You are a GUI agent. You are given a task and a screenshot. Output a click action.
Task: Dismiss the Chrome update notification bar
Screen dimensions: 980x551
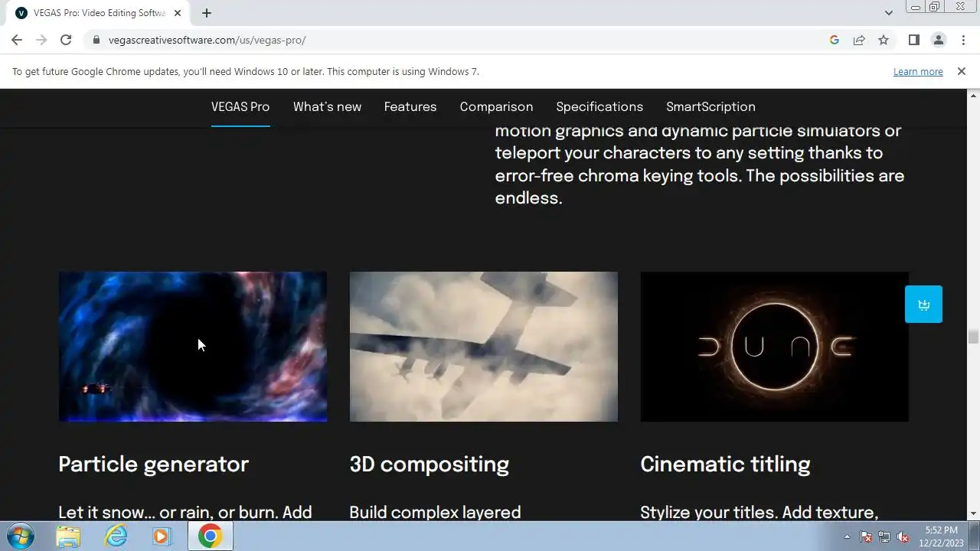962,71
